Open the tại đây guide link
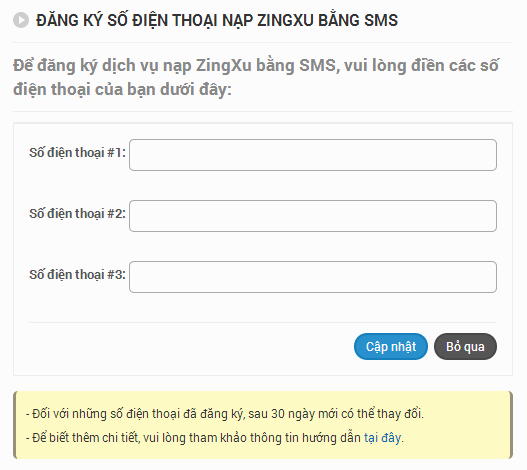 point(382,438)
